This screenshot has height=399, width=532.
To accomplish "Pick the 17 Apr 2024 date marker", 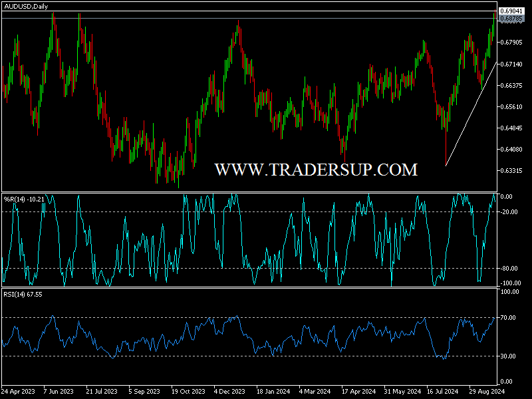I will [358, 392].
